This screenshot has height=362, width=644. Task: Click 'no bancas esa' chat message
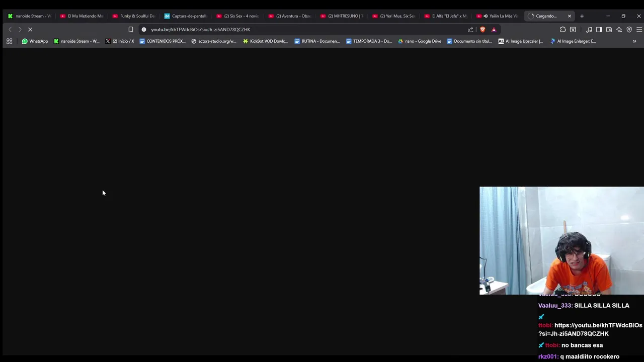coord(582,345)
